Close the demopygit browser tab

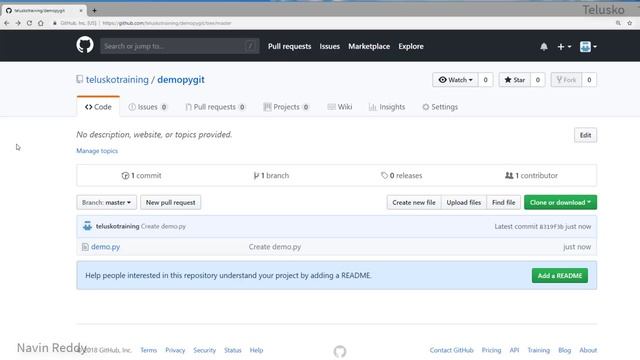point(81,10)
